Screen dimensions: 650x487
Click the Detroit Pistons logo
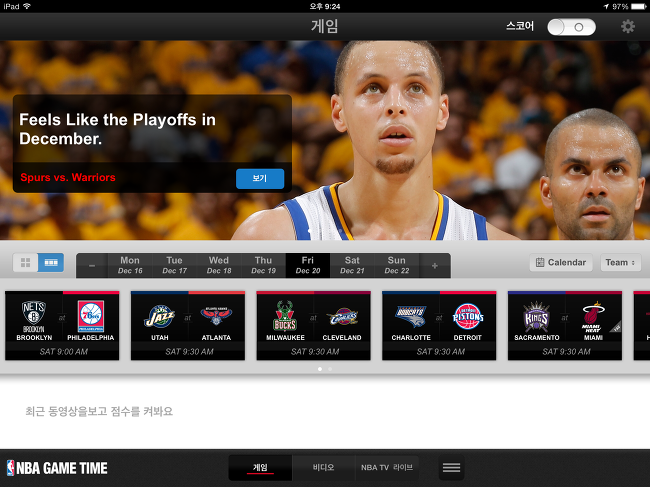468,316
